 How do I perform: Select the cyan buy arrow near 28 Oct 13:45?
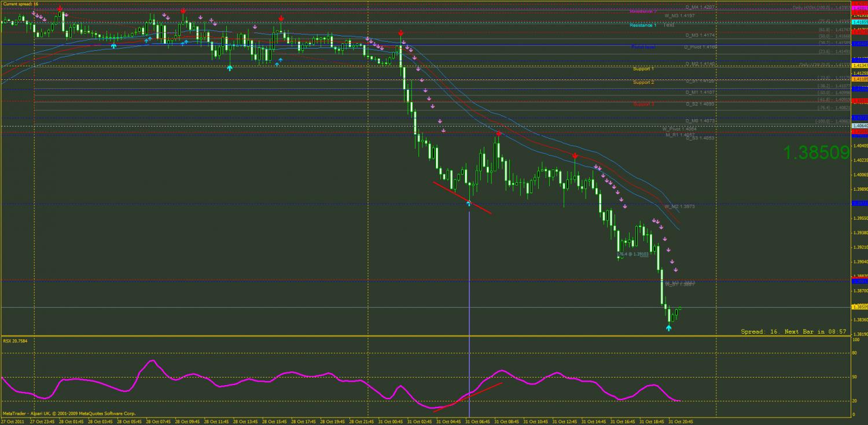point(230,68)
